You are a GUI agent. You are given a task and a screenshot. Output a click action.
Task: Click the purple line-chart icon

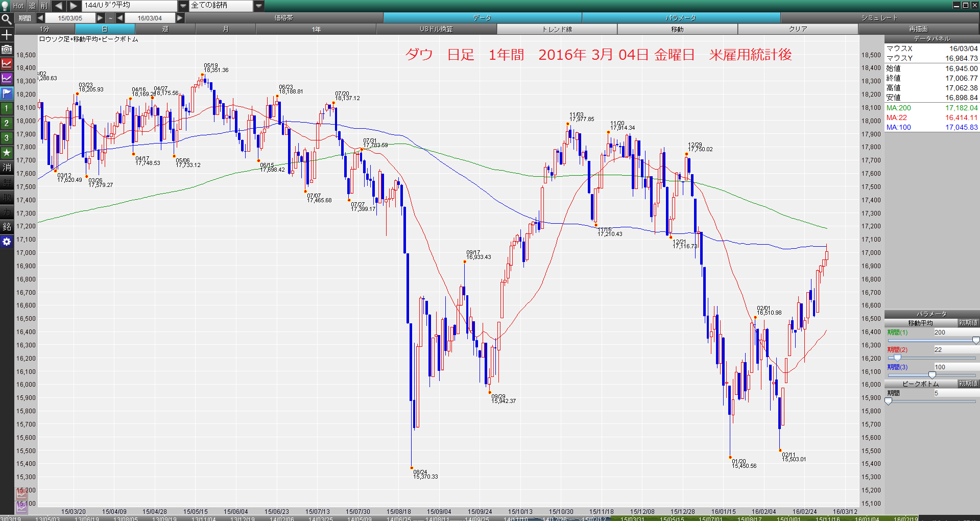point(6,79)
